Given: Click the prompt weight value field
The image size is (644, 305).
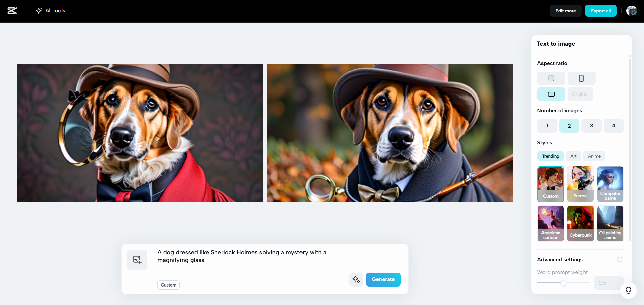Looking at the screenshot, I should tap(609, 283).
